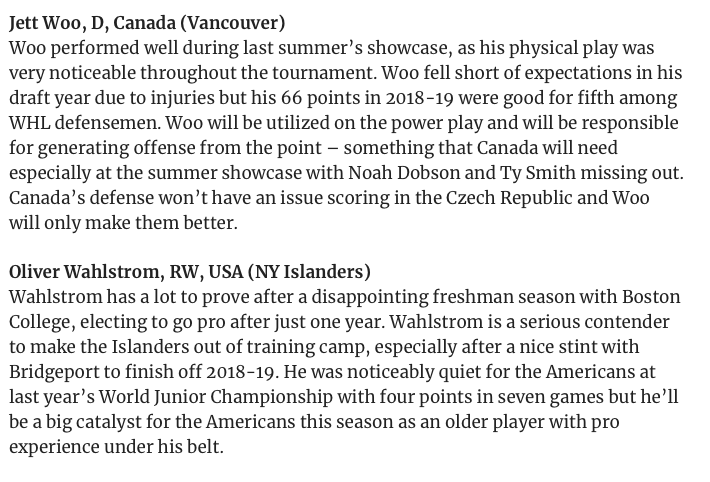Click the phrase experience under his belt
The width and height of the screenshot is (710, 482).
(116, 447)
